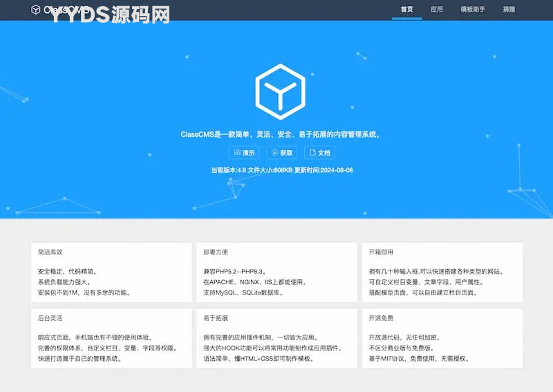Click the download icon on 获取 button
Image resolution: width=553 pixels, height=392 pixels.
pyautogui.click(x=274, y=153)
